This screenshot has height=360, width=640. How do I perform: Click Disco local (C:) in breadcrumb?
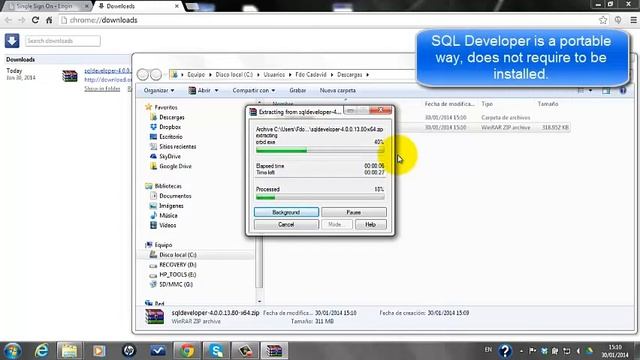[x=234, y=75]
